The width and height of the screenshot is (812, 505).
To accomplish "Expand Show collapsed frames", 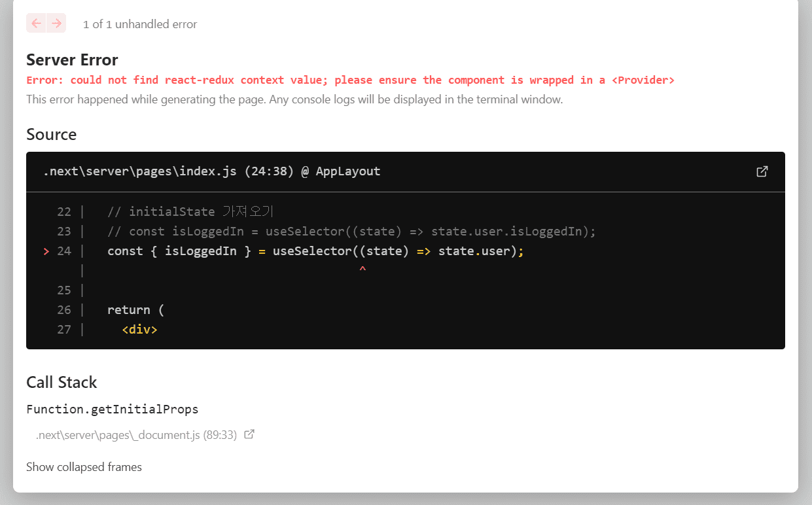I will (x=84, y=467).
